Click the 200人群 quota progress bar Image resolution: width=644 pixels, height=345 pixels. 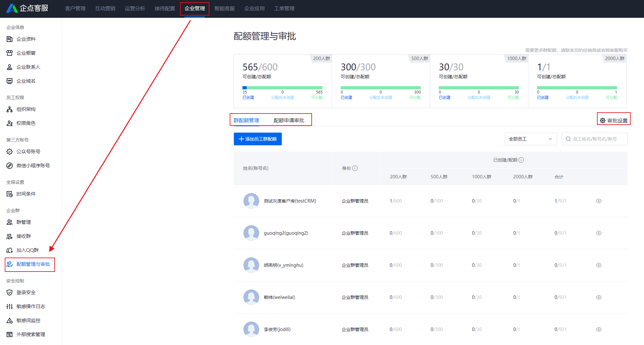coord(282,88)
